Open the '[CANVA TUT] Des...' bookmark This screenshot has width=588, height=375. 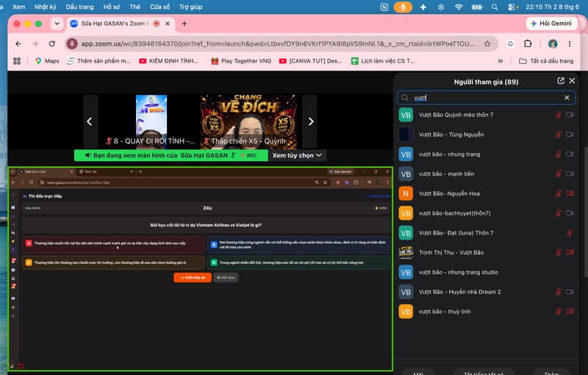point(310,61)
